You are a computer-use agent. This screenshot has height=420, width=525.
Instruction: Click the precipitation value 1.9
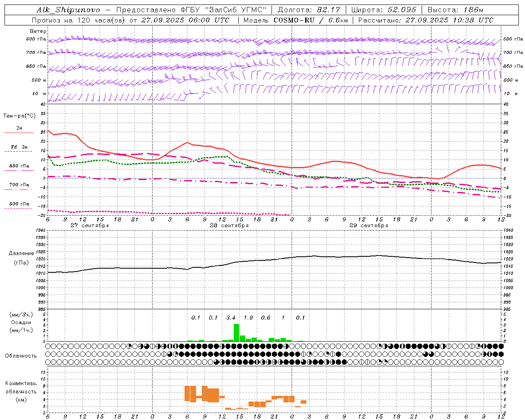248,318
